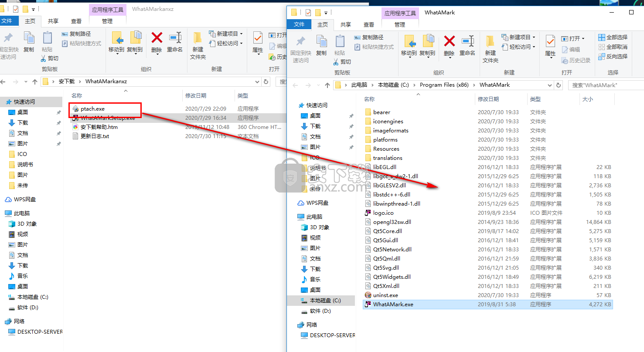Select translations folder in WhatAMark window
Viewport: 644px width, 352px height.
(388, 158)
